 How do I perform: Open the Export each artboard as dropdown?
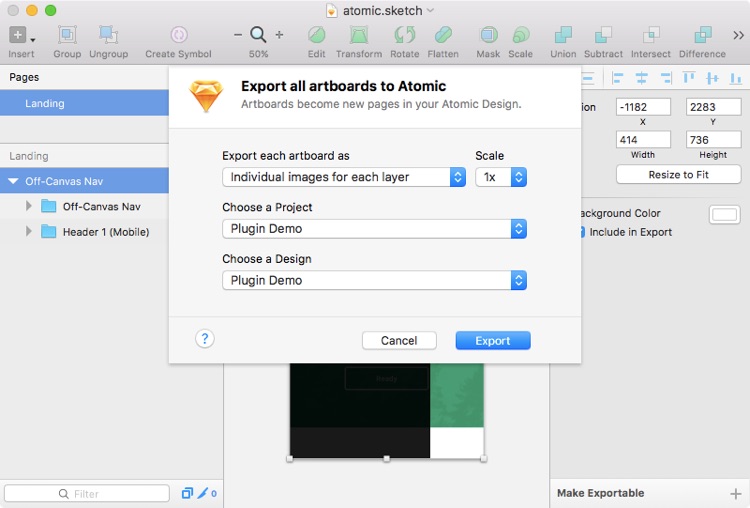[x=343, y=177]
